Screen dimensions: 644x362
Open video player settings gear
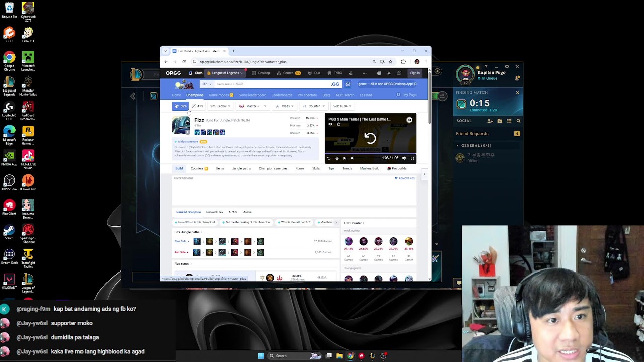(404, 158)
